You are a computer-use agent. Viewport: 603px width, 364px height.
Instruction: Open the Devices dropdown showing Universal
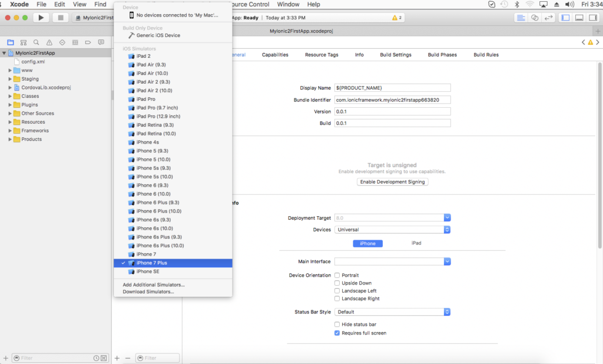pos(446,230)
